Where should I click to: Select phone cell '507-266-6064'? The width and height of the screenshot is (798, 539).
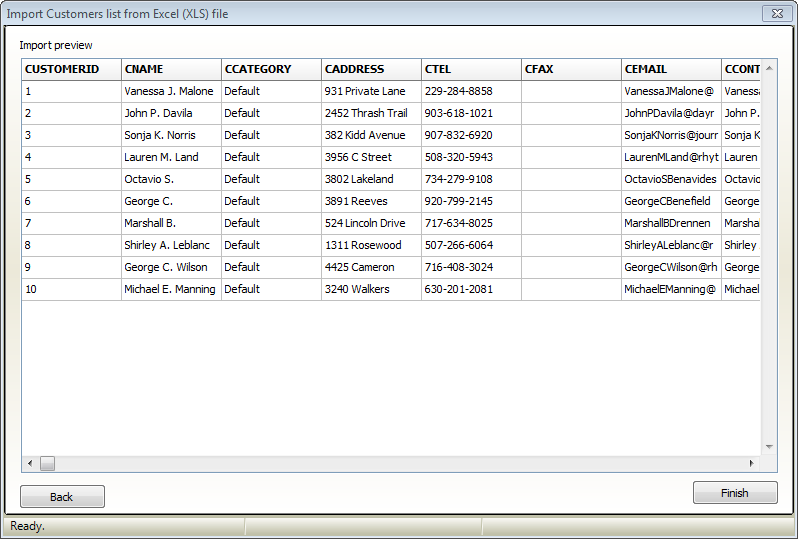[x=471, y=245]
